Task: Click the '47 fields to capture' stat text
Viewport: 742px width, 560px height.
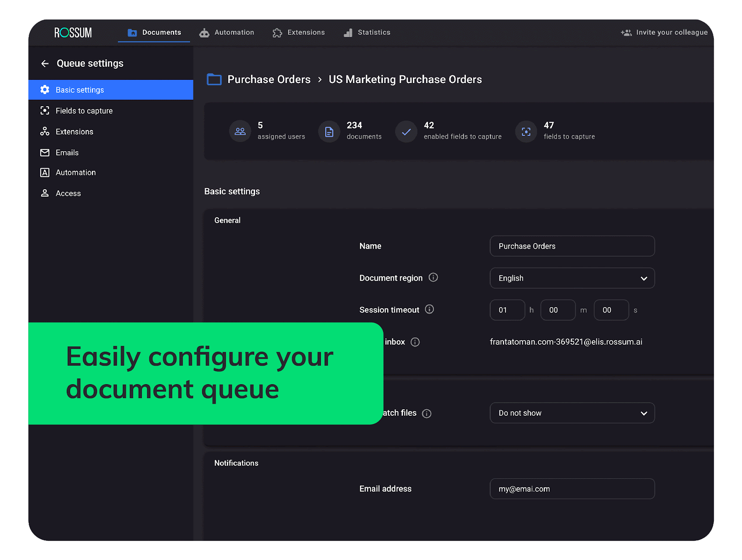Action: pyautogui.click(x=569, y=130)
